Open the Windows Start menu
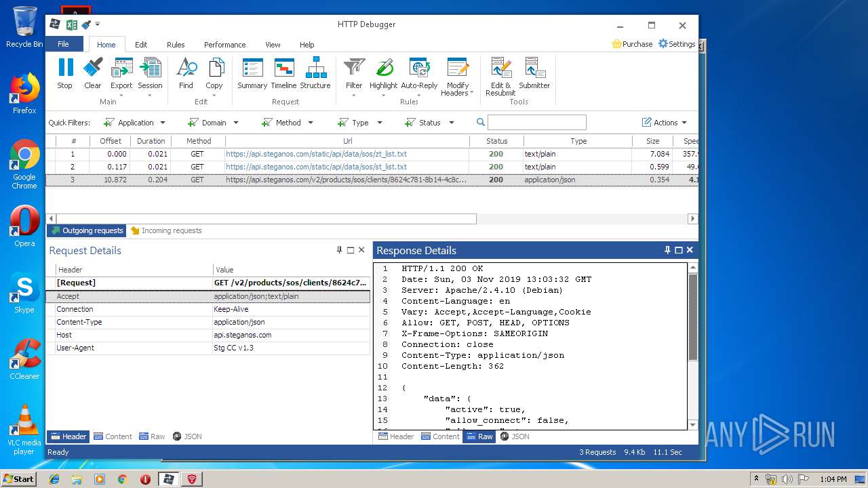This screenshot has width=868, height=488. pyautogui.click(x=18, y=479)
